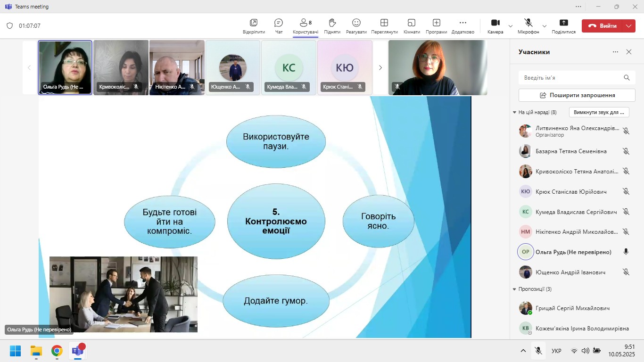Toggle mic icon for Ольга Рудь

pyautogui.click(x=626, y=252)
